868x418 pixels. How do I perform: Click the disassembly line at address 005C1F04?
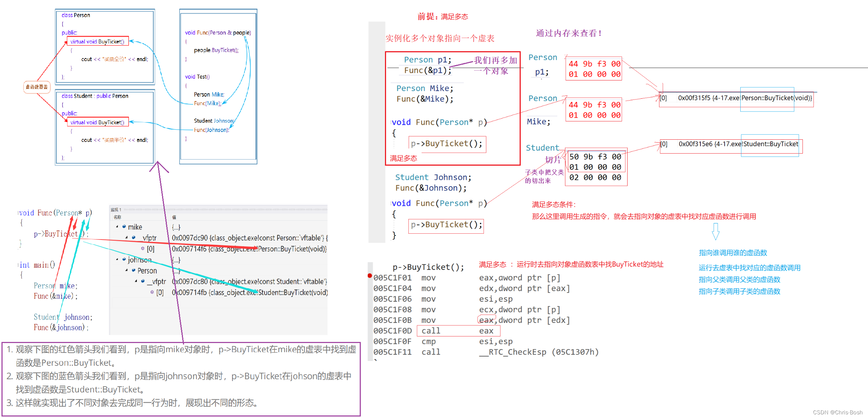coord(472,288)
